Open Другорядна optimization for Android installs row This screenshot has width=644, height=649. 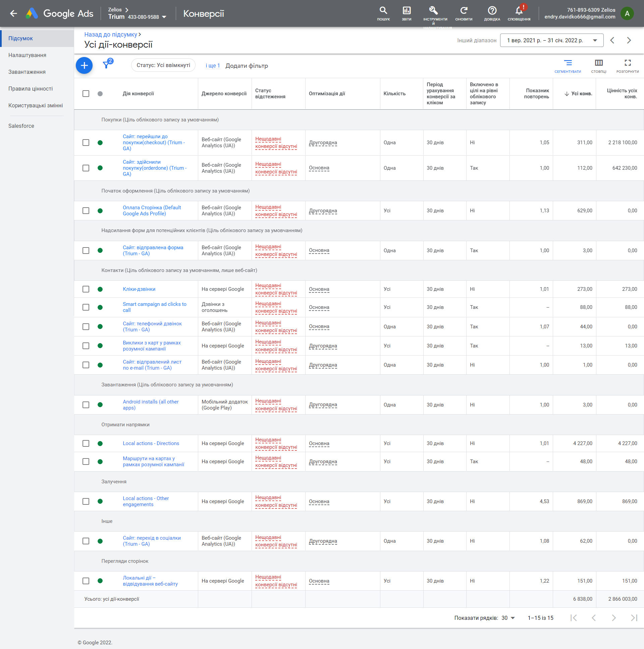pos(323,405)
